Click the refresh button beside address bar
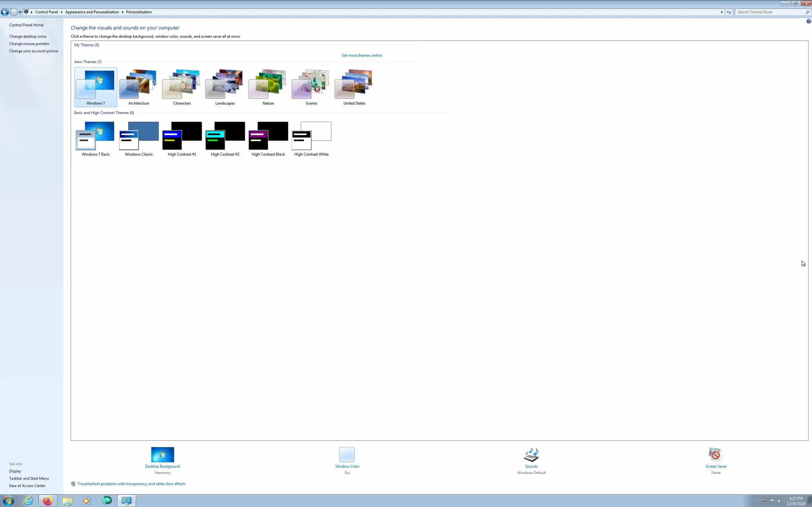This screenshot has height=507, width=812. 729,12
